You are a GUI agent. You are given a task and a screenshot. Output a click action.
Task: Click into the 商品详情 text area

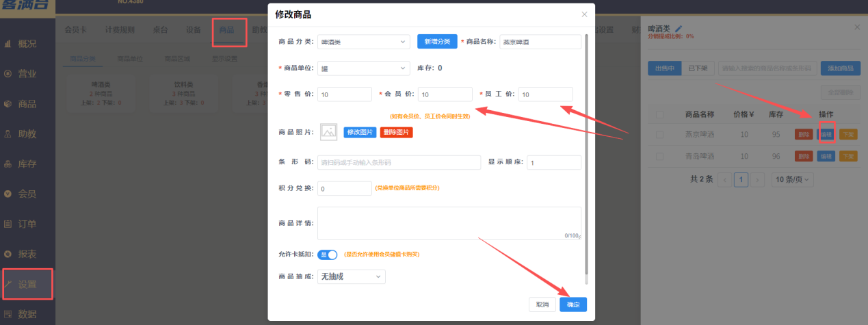coord(449,223)
